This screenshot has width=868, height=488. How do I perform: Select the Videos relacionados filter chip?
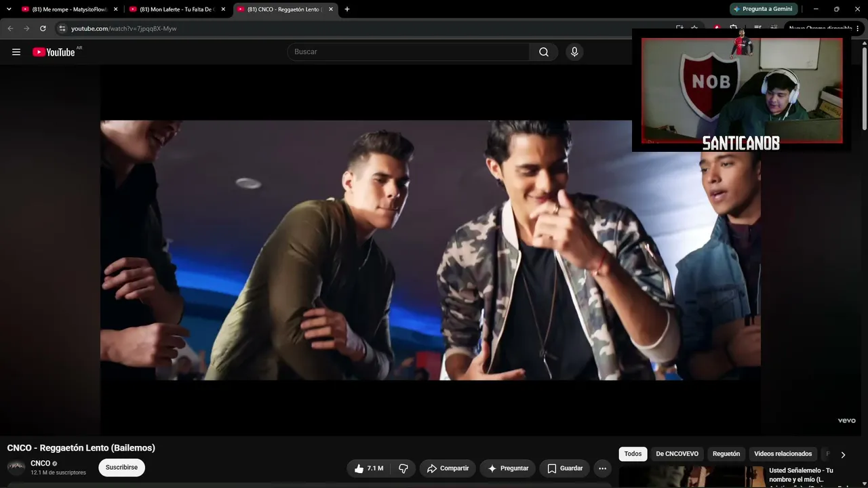783,454
